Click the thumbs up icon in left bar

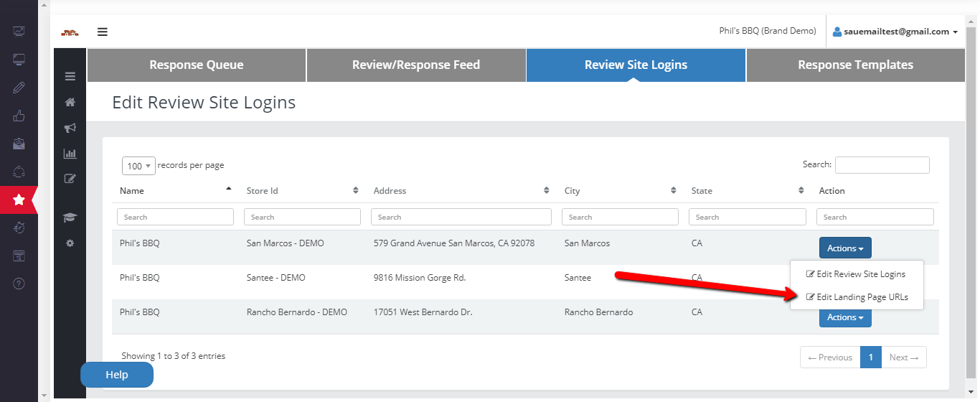pyautogui.click(x=19, y=116)
